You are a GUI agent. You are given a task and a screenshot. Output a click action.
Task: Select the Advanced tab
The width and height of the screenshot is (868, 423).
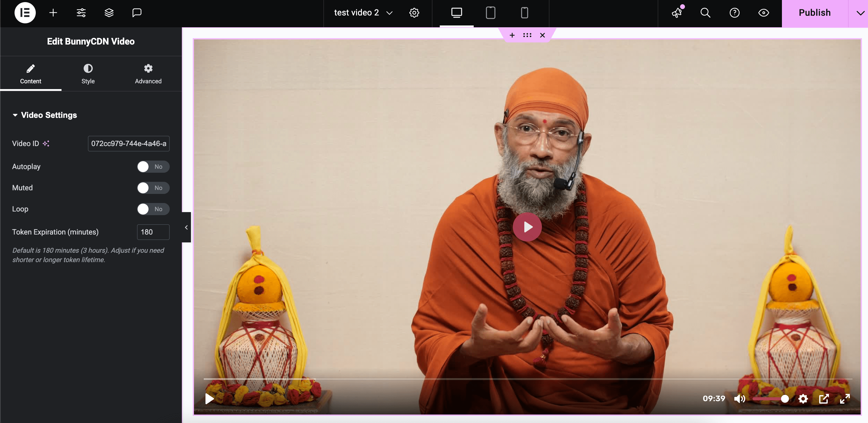tap(148, 74)
